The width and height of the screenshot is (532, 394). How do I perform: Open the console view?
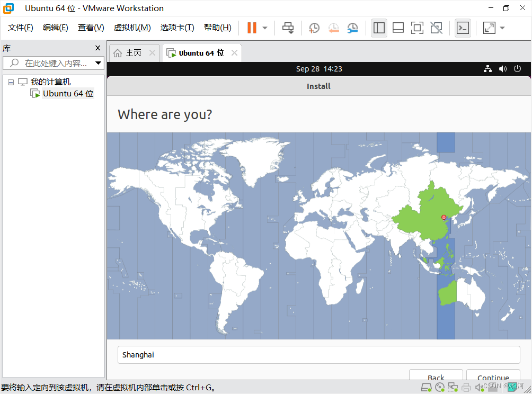point(463,28)
